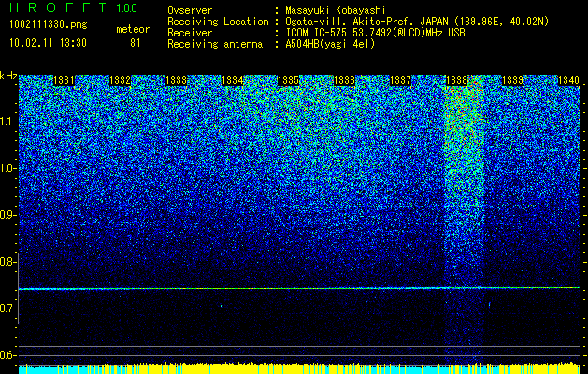Click the meteor count value 81
Viewport: 588px width, 374px height.
136,43
